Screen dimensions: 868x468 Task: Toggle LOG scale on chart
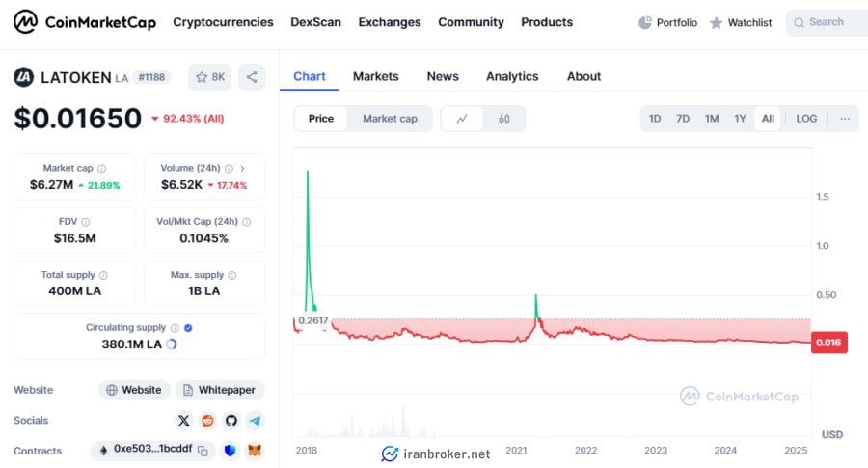806,119
